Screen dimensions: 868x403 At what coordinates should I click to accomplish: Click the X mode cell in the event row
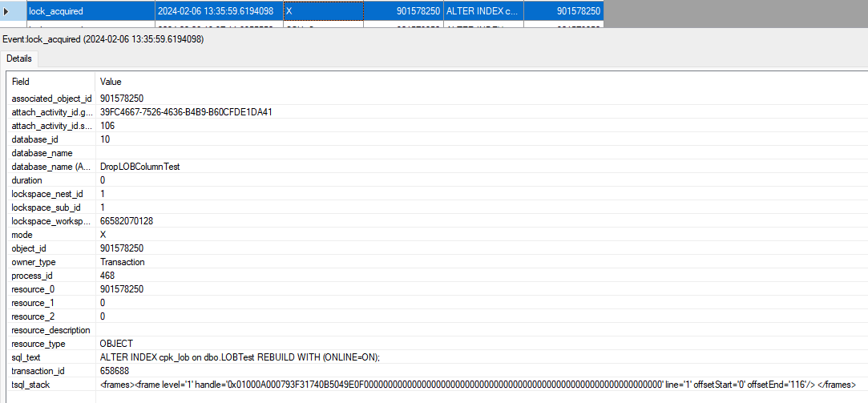322,11
